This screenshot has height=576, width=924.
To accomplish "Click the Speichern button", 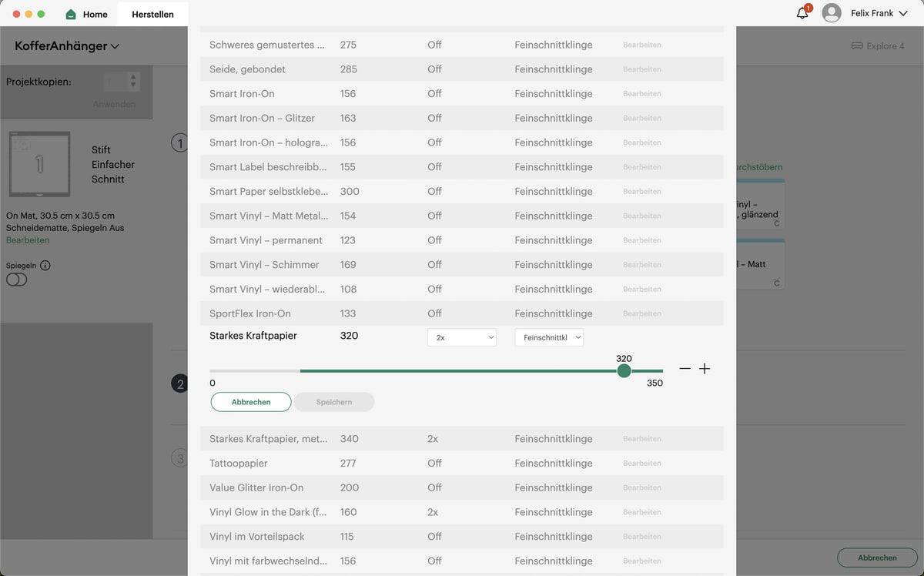I will [x=333, y=402].
